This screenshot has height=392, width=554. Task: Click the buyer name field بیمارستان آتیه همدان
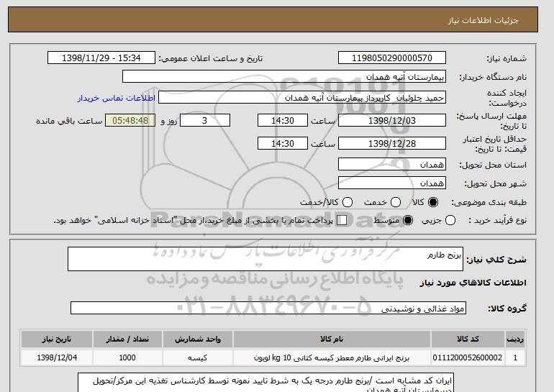pyautogui.click(x=284, y=77)
